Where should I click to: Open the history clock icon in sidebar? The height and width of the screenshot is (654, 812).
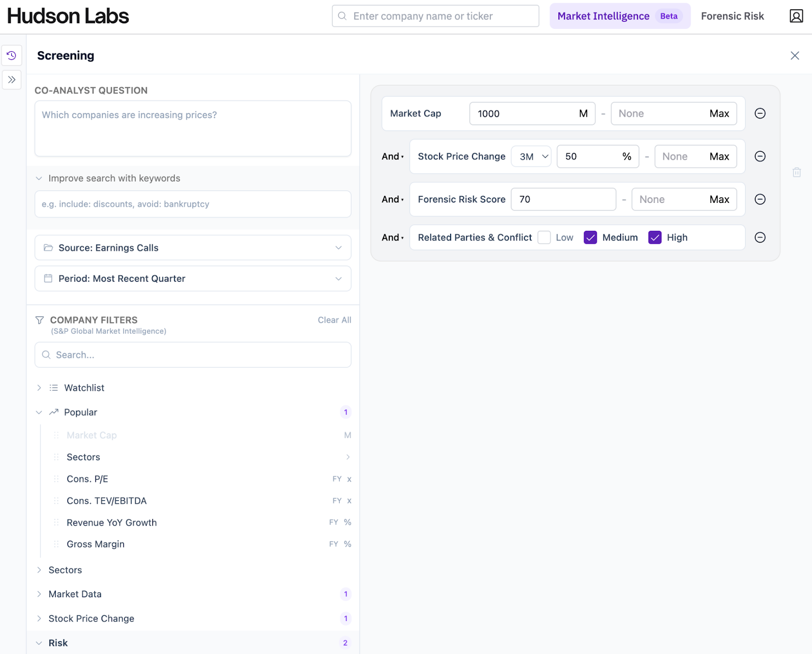tap(11, 55)
